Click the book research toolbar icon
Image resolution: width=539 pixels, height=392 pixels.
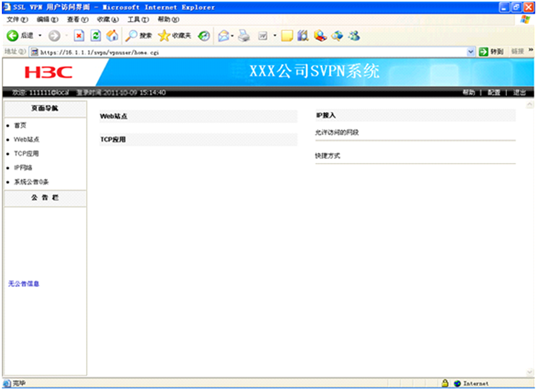click(303, 35)
